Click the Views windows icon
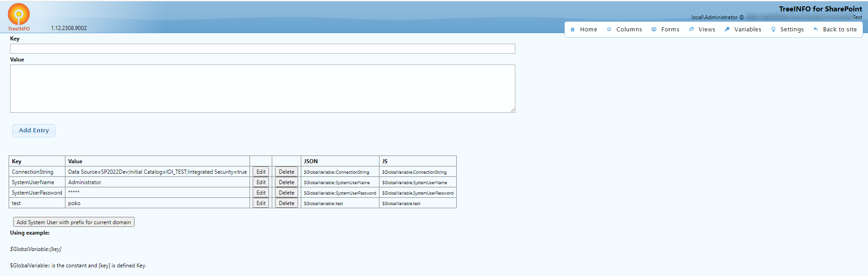 point(691,30)
